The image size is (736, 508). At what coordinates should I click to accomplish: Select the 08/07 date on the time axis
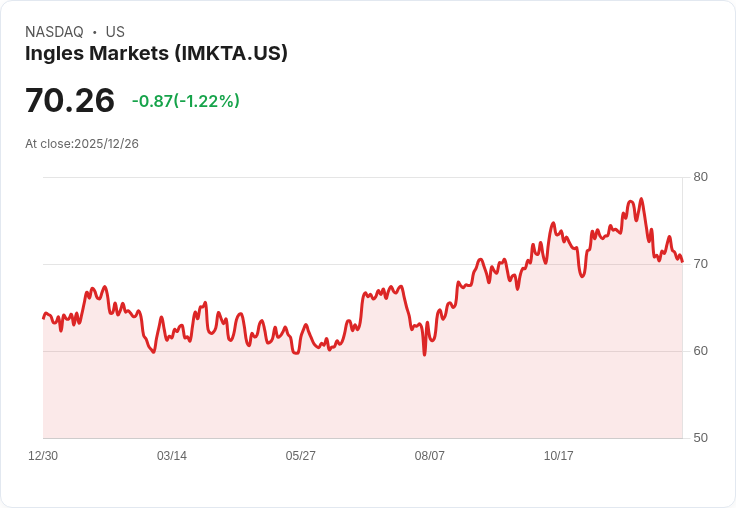coord(430,456)
